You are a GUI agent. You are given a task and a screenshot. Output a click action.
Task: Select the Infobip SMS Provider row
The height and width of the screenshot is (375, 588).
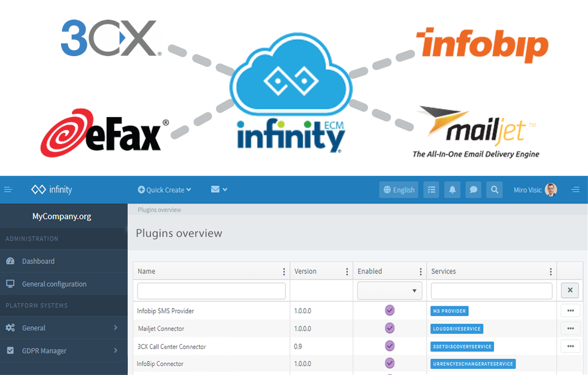358,311
